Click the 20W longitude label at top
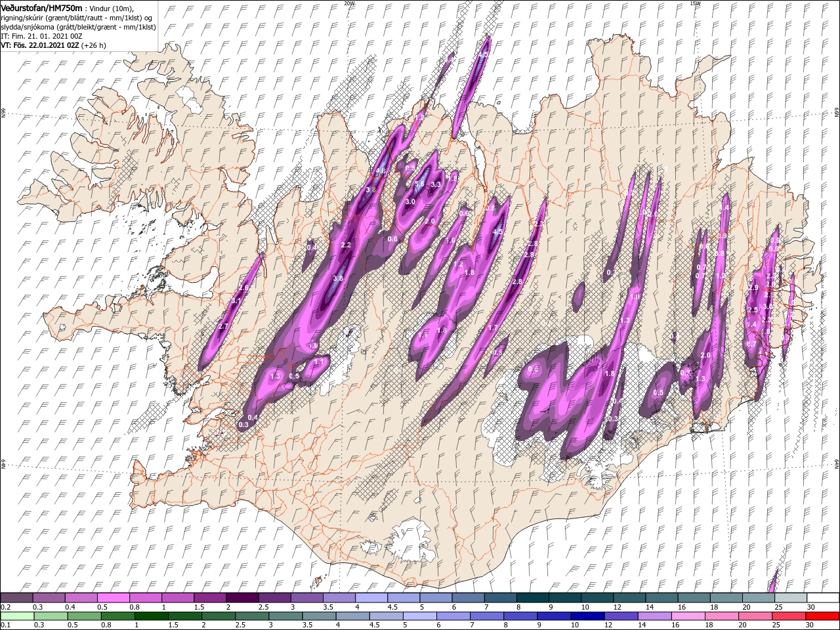Screen dimensions: 840x630 pos(349,3)
